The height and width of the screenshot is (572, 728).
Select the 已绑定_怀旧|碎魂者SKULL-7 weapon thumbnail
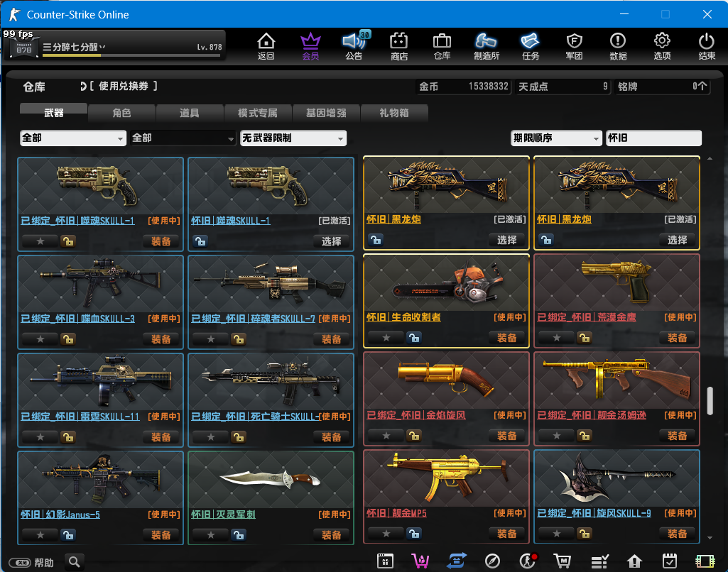pyautogui.click(x=271, y=283)
